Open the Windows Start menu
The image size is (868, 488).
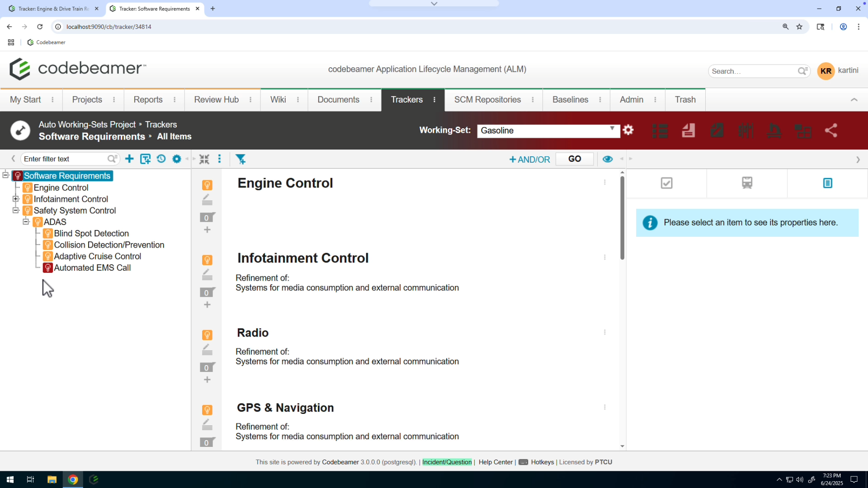click(10, 479)
